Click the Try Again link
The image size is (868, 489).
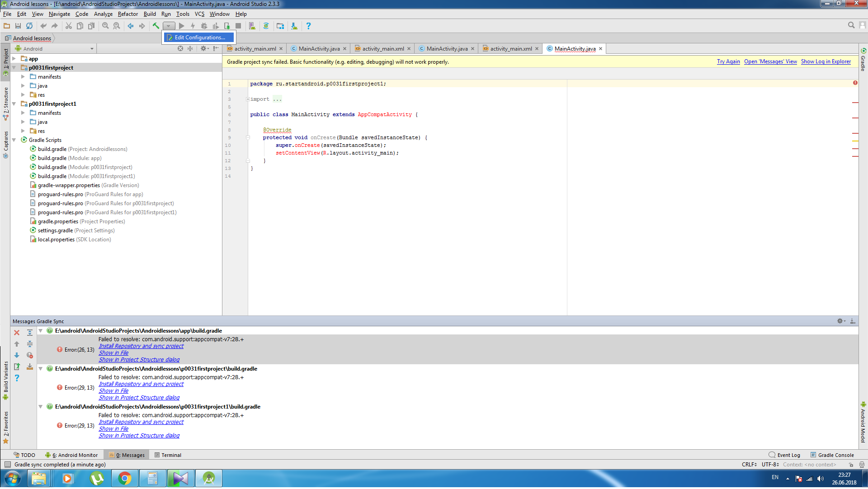click(728, 62)
